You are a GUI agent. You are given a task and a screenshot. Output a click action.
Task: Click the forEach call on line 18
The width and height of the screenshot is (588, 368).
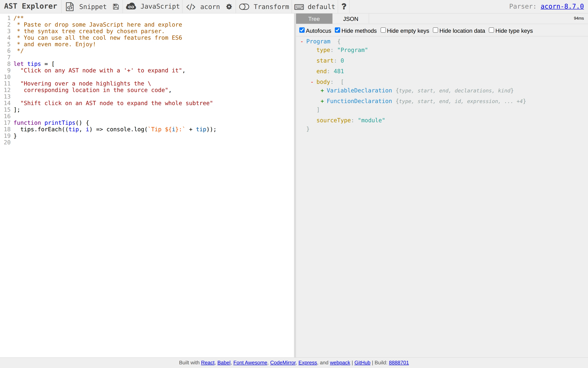pos(50,129)
